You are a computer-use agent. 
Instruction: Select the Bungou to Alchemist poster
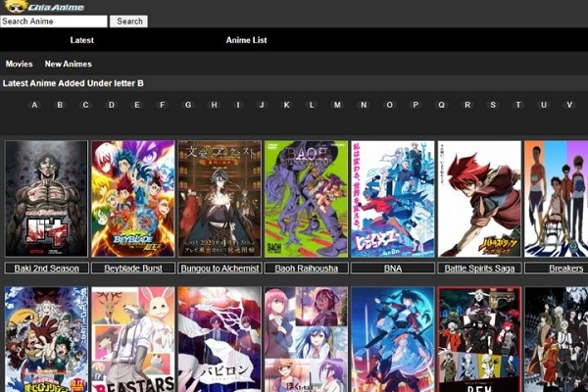point(220,199)
